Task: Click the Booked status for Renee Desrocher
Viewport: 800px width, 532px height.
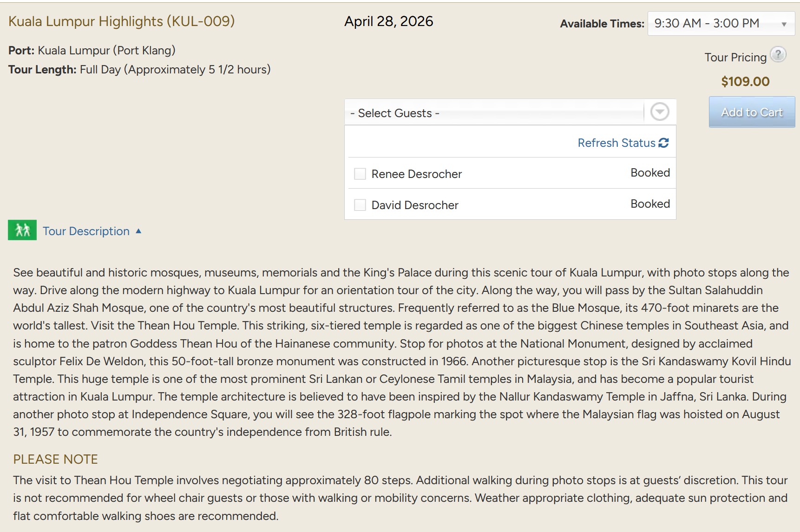Action: point(650,173)
